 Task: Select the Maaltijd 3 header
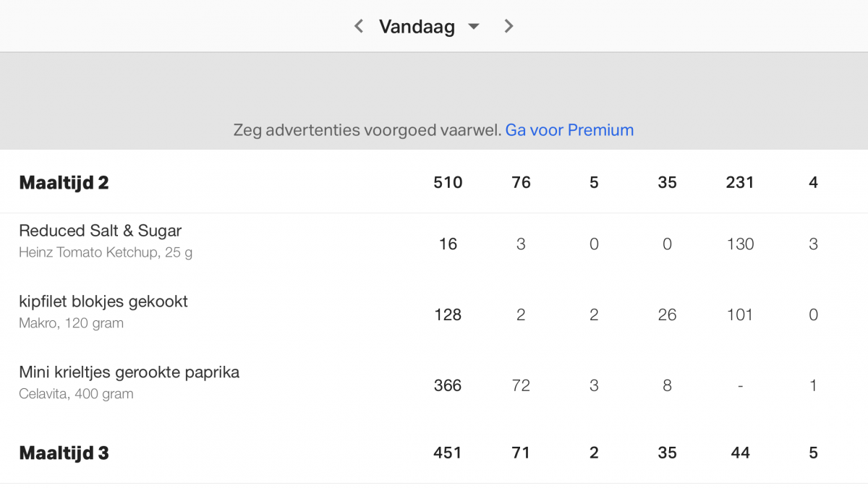[x=64, y=453]
